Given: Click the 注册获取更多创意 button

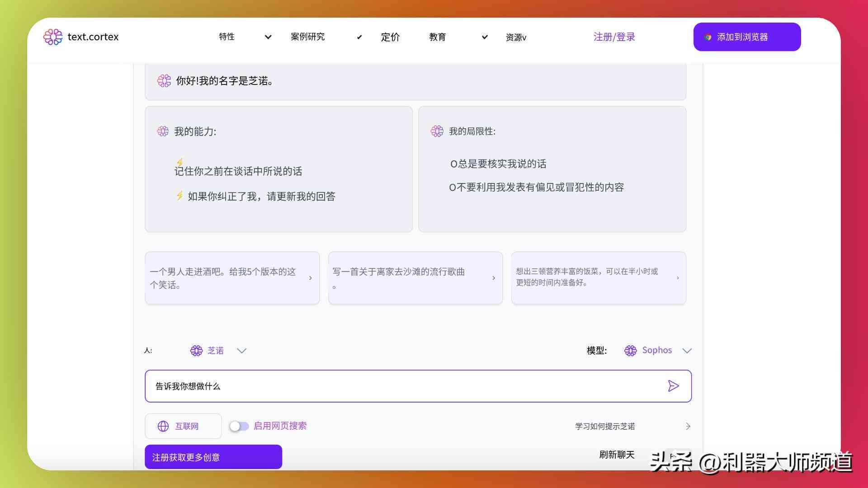Looking at the screenshot, I should [213, 457].
